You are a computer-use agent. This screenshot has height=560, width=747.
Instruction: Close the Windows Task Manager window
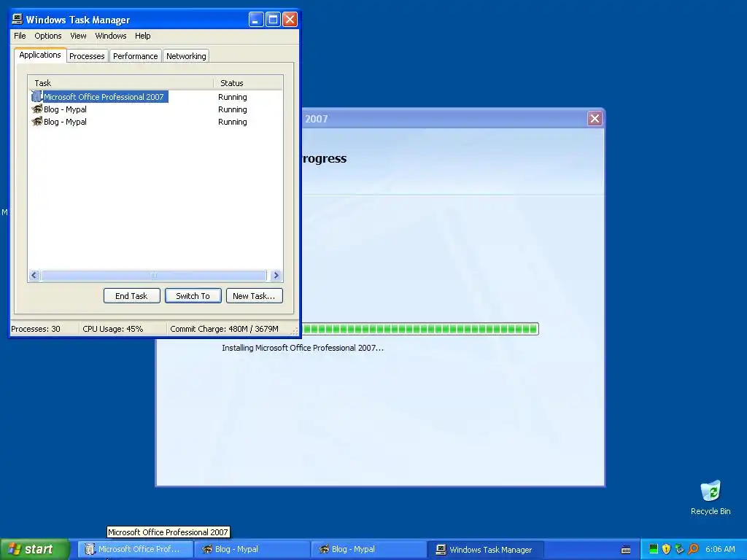[290, 20]
